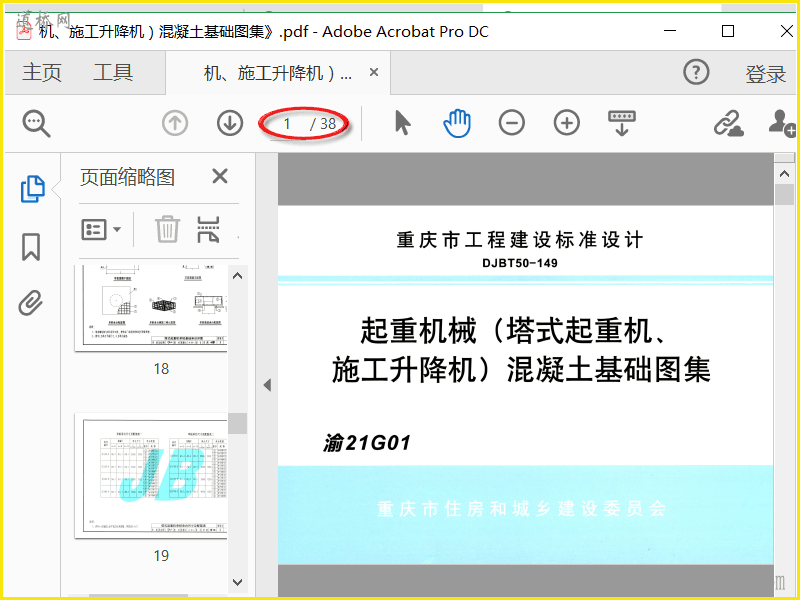This screenshot has width=800, height=600.
Task: Zoom out with the minus button
Action: coord(512,123)
